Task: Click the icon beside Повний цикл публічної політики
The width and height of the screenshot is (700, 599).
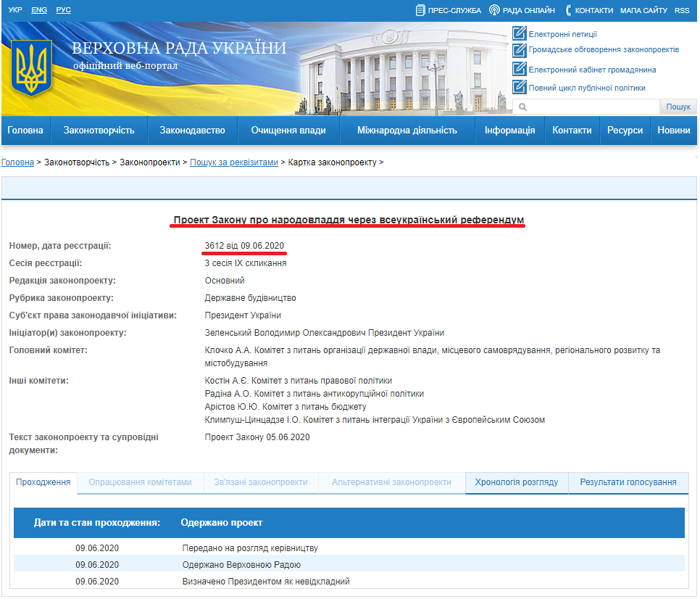Action: [519, 86]
